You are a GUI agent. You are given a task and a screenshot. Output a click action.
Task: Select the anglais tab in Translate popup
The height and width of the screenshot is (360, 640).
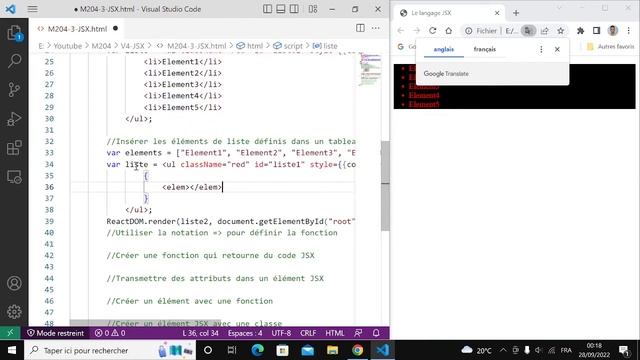point(444,49)
